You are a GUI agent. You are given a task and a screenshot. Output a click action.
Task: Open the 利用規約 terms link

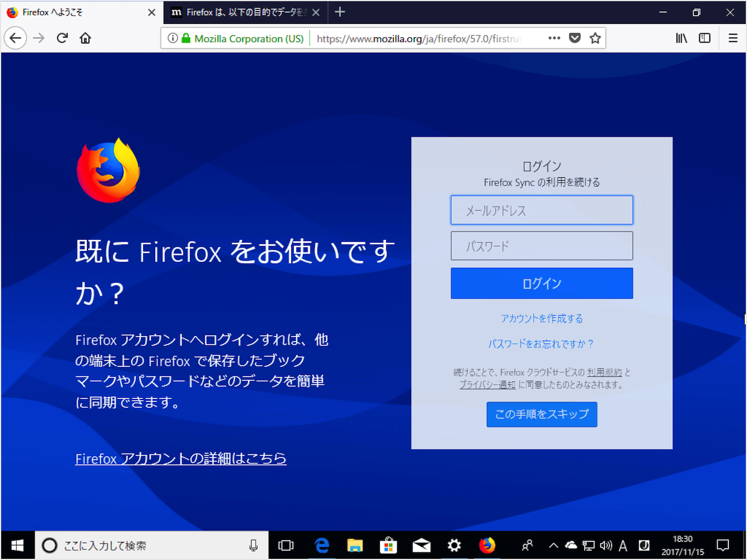tap(605, 372)
